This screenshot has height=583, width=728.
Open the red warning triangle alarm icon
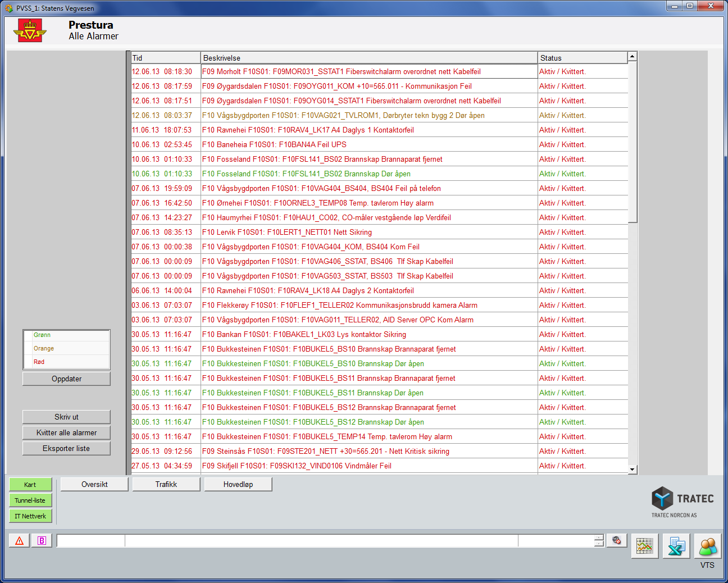[20, 540]
